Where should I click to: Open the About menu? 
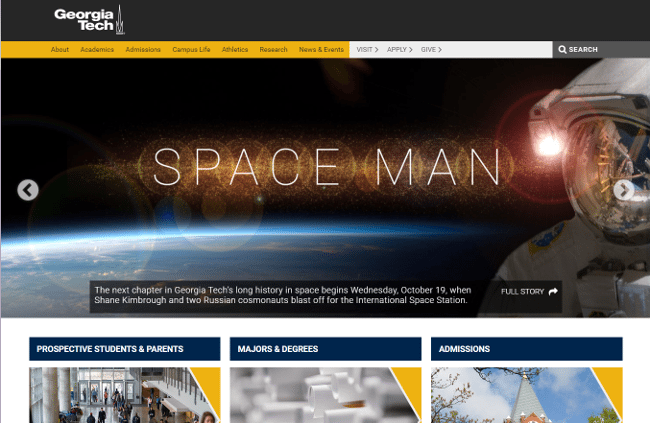[60, 49]
